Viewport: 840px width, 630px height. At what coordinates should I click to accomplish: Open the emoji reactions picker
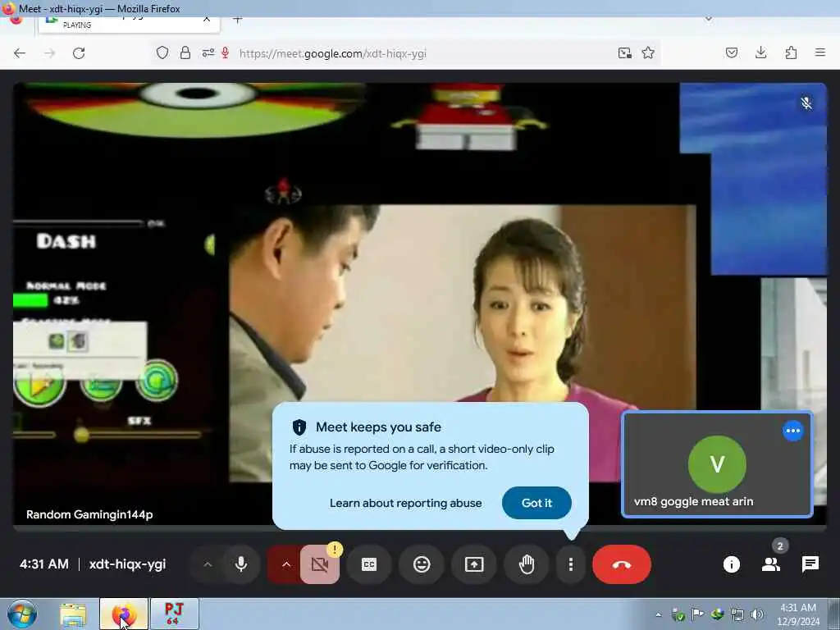point(422,564)
